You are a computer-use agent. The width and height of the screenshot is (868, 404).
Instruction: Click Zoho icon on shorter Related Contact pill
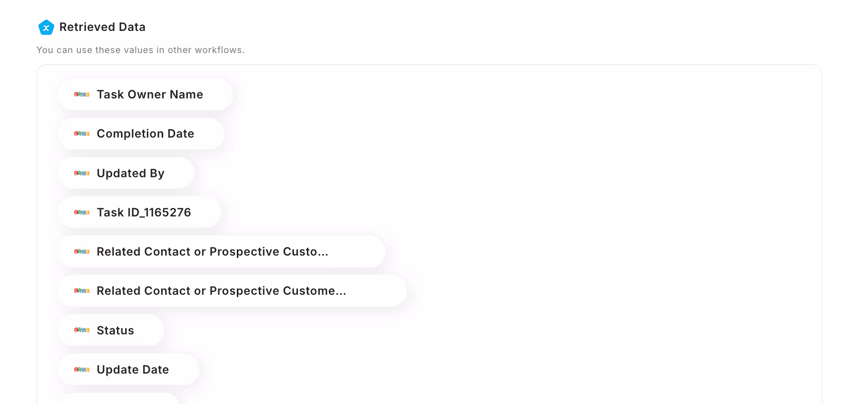82,251
